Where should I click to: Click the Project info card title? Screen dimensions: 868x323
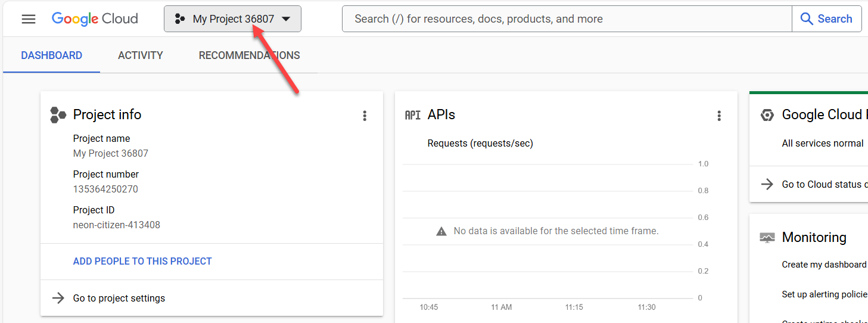(x=107, y=114)
